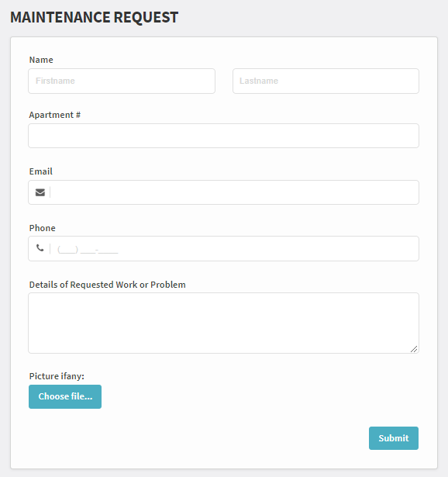Click the Email label text
Screen dimensions: 448x477
41,171
